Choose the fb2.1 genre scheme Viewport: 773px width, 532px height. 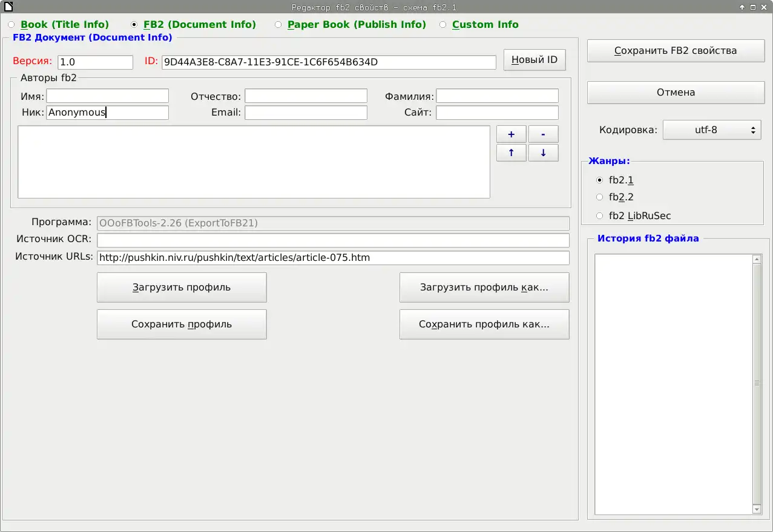(x=615, y=180)
